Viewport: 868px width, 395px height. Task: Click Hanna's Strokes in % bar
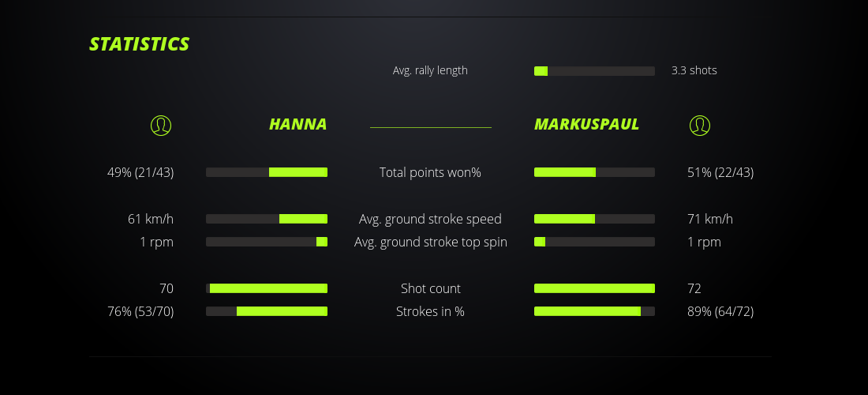click(267, 311)
